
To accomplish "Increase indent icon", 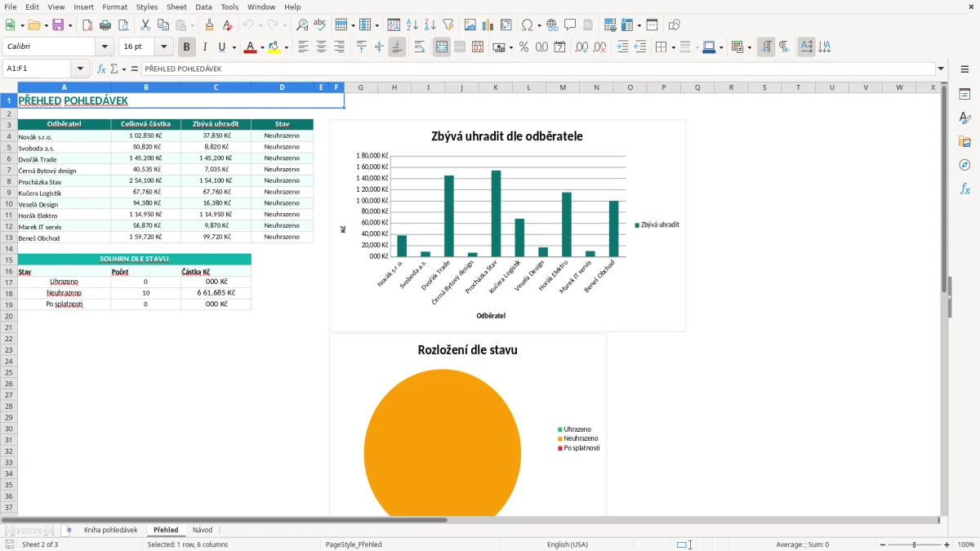I will (x=622, y=47).
